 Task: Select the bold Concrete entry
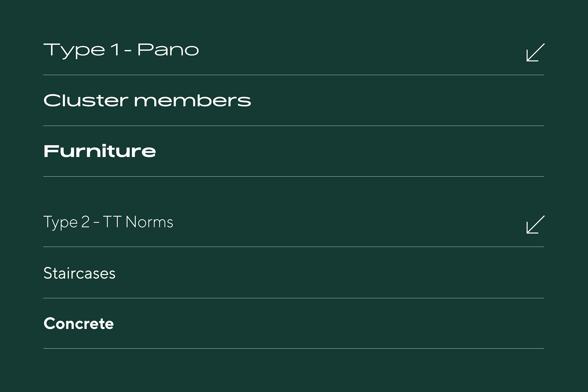click(79, 324)
